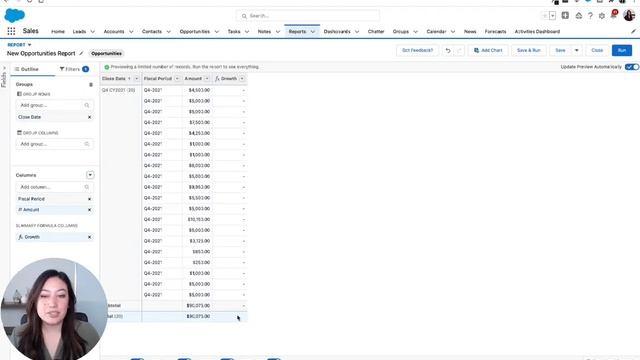Open the App Launcher grid icon
640x360 pixels.
pos(11,31)
